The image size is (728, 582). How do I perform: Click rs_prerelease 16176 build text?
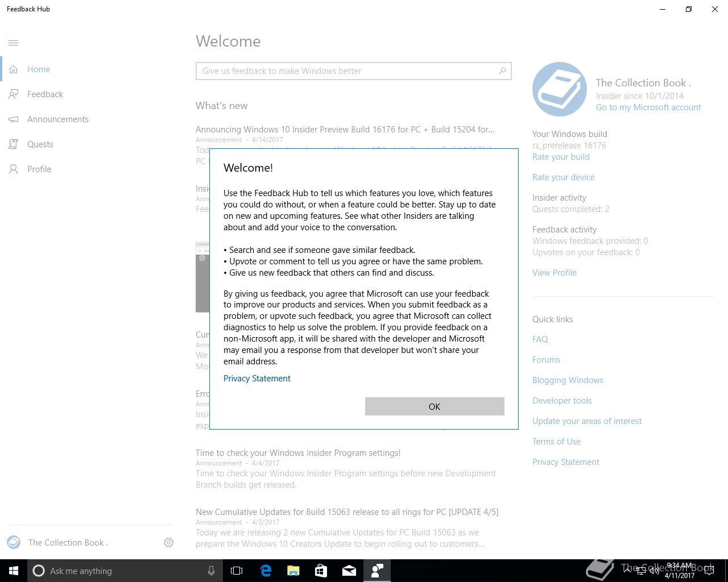(569, 145)
